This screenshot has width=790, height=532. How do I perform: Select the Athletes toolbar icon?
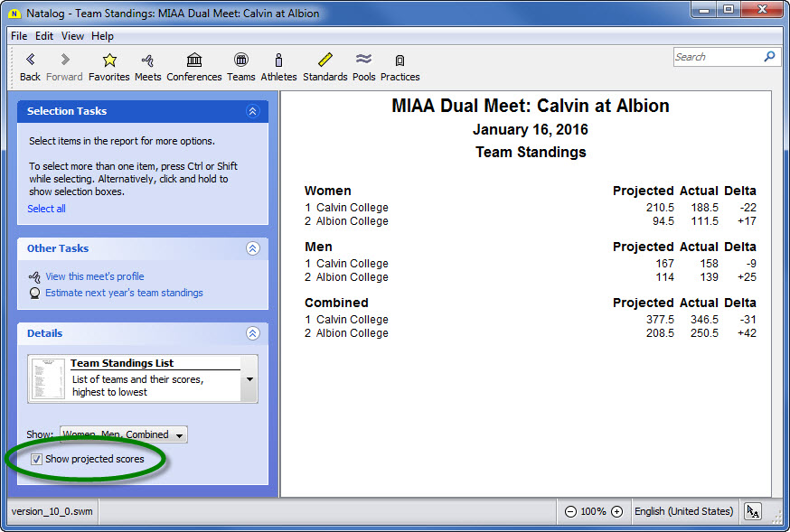pyautogui.click(x=278, y=61)
